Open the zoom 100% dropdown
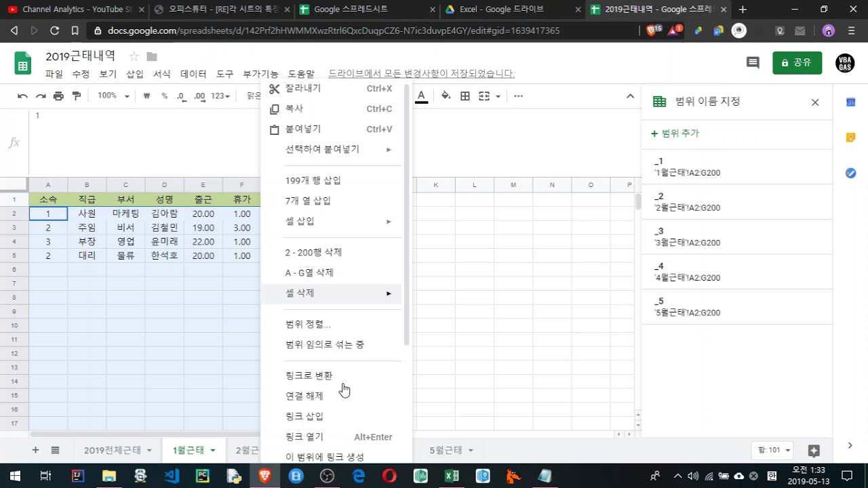 pyautogui.click(x=113, y=96)
